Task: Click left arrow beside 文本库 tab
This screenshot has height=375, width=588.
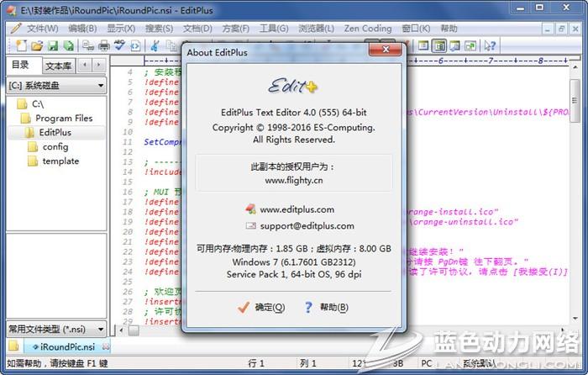Action: [x=85, y=66]
